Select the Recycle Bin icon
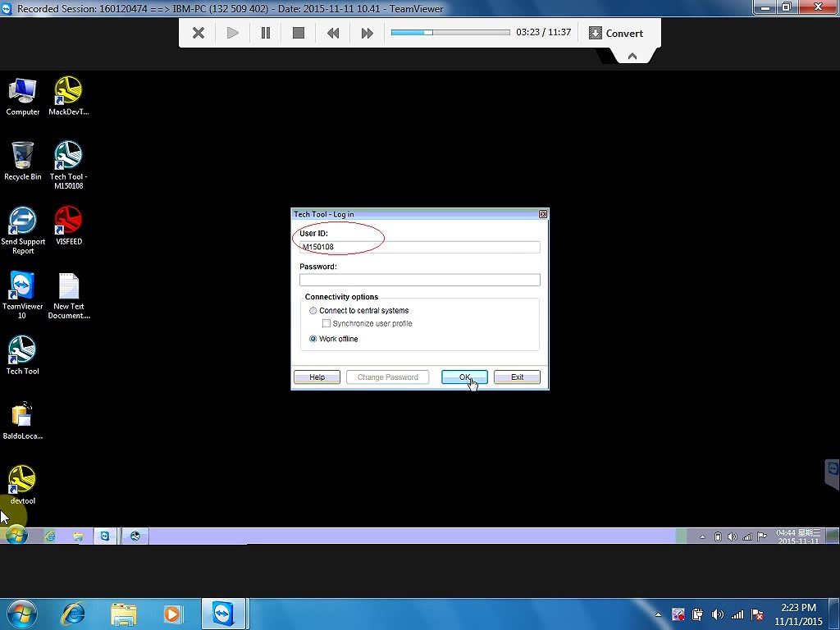 point(22,161)
